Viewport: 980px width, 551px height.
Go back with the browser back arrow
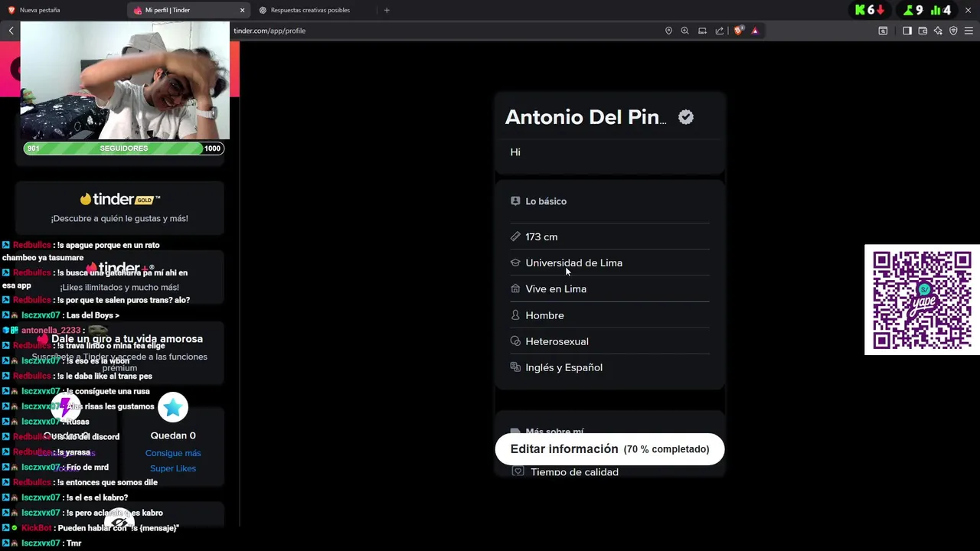pos(11,31)
